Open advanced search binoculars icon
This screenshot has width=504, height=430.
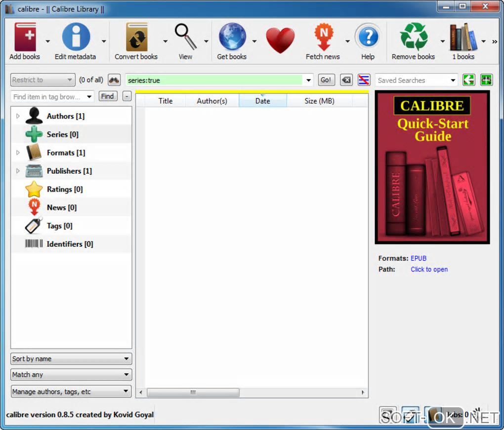[114, 80]
